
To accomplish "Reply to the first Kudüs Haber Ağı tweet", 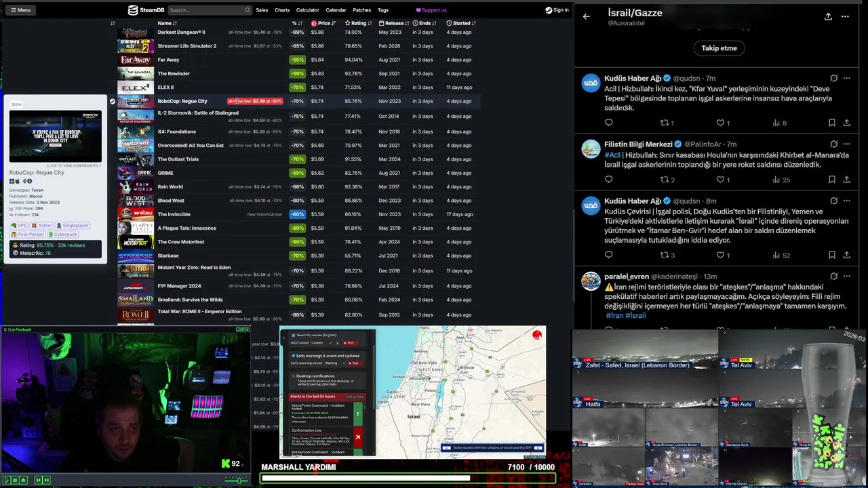I will pyautogui.click(x=608, y=123).
